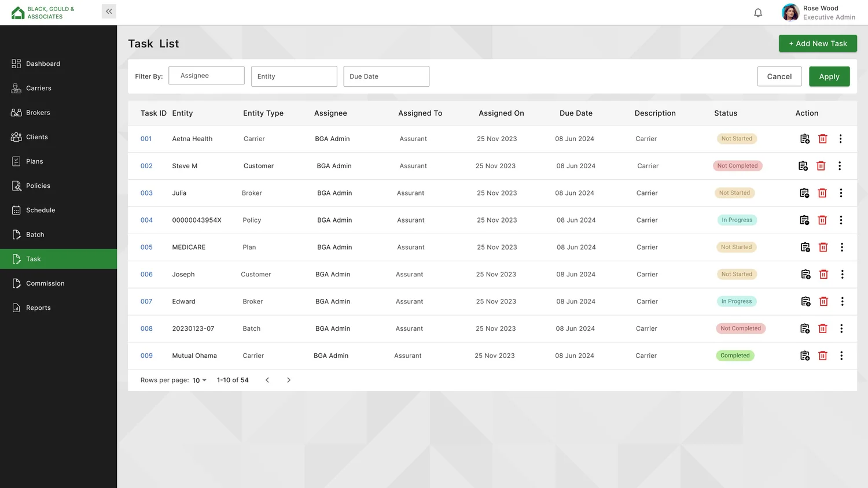Open Assignee filter dropdown
The image size is (868, 488).
207,76
